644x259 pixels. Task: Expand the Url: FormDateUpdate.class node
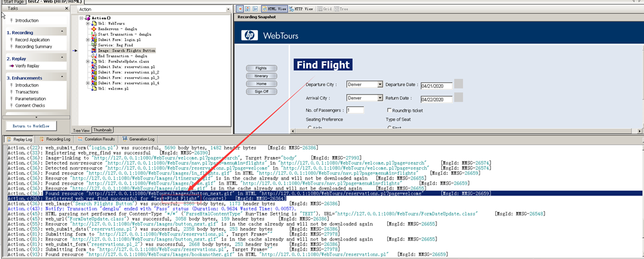coord(88,61)
